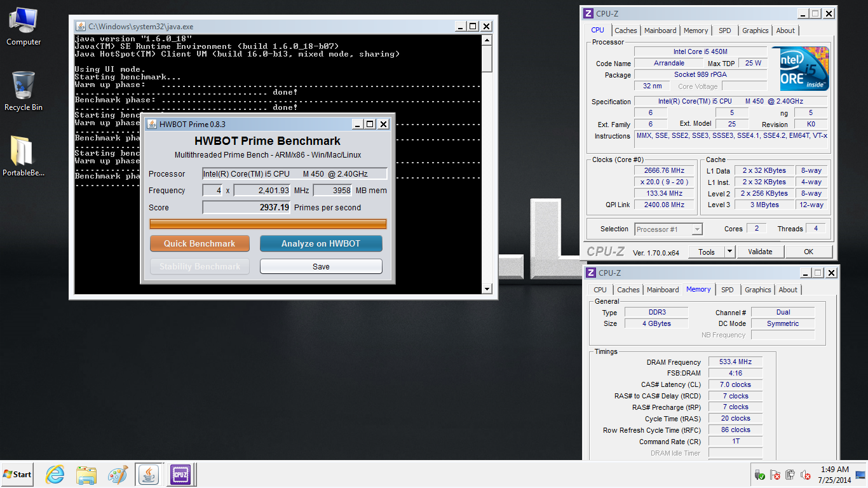The width and height of the screenshot is (868, 488).
Task: Select Mainboard tab in upper CPU-Z window
Action: pyautogui.click(x=660, y=30)
